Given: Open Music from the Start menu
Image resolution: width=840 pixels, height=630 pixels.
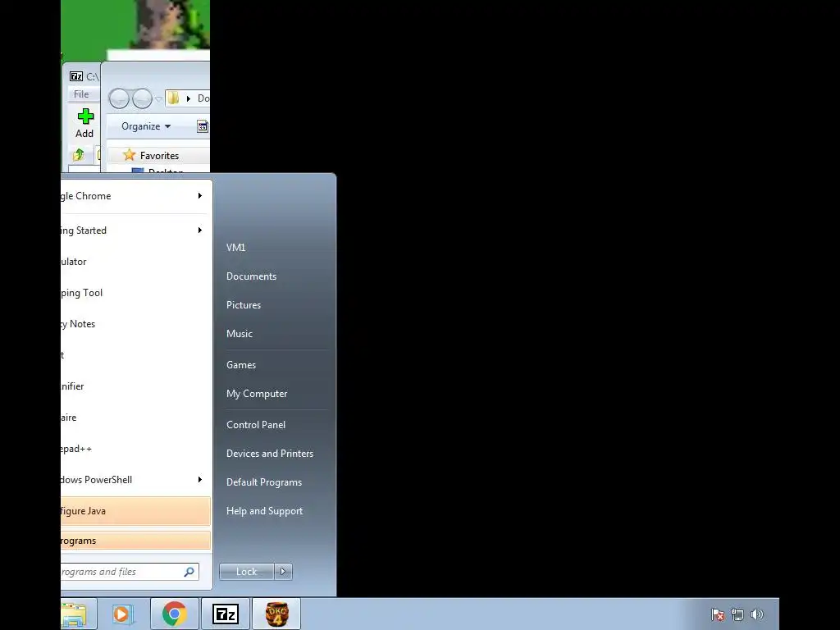Looking at the screenshot, I should (240, 334).
